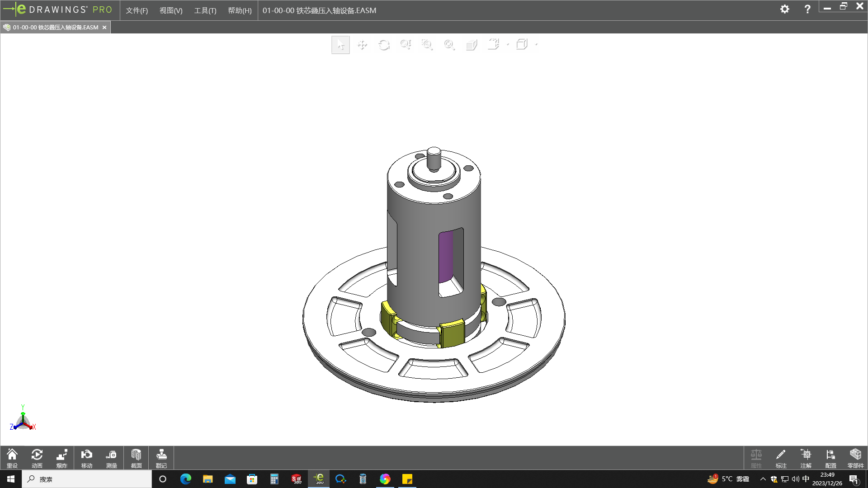The height and width of the screenshot is (488, 868).
Task: Open the 注解 annotations panel
Action: 806,458
